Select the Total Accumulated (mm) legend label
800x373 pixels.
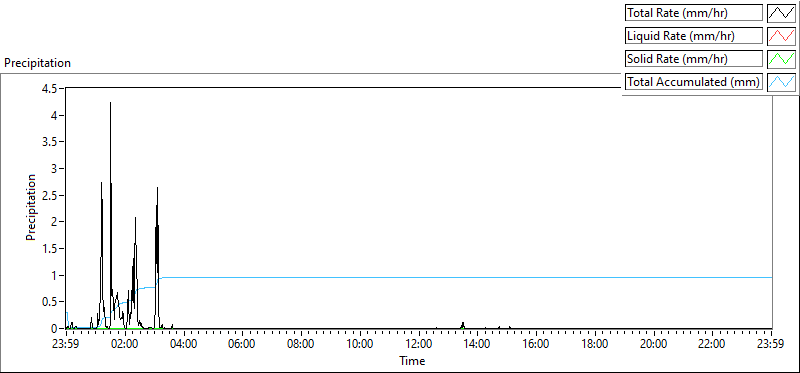tap(694, 82)
